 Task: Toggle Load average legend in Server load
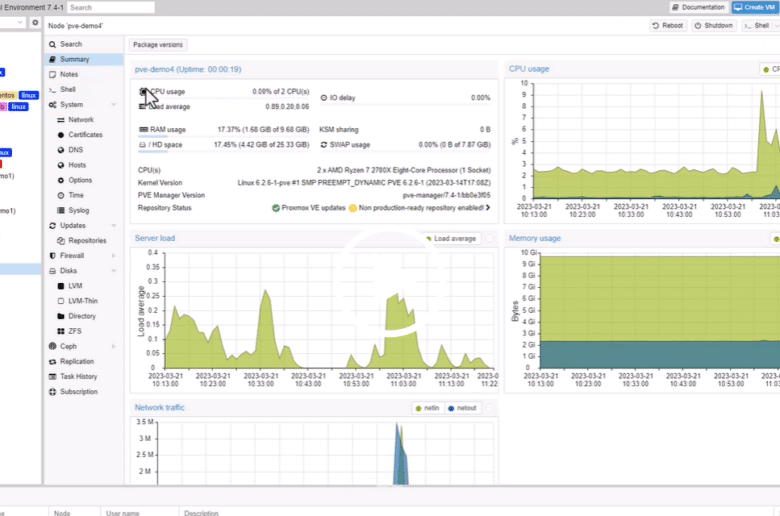[x=451, y=239]
